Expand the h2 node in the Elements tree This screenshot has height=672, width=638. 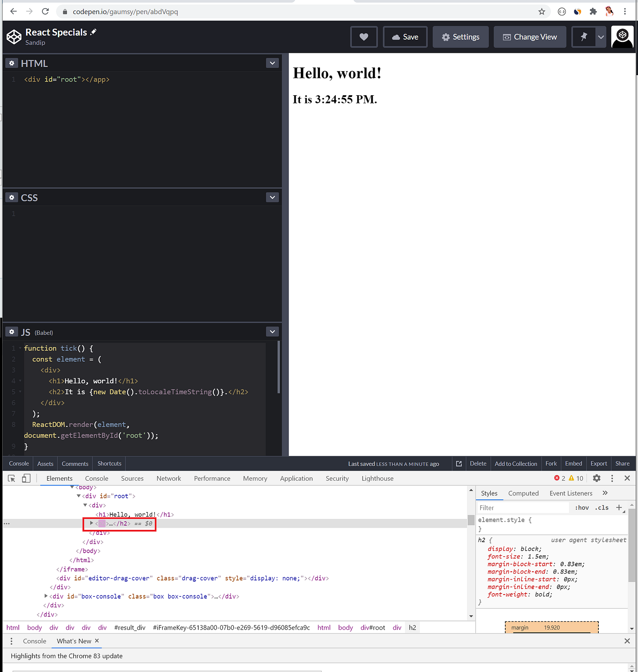pyautogui.click(x=91, y=523)
